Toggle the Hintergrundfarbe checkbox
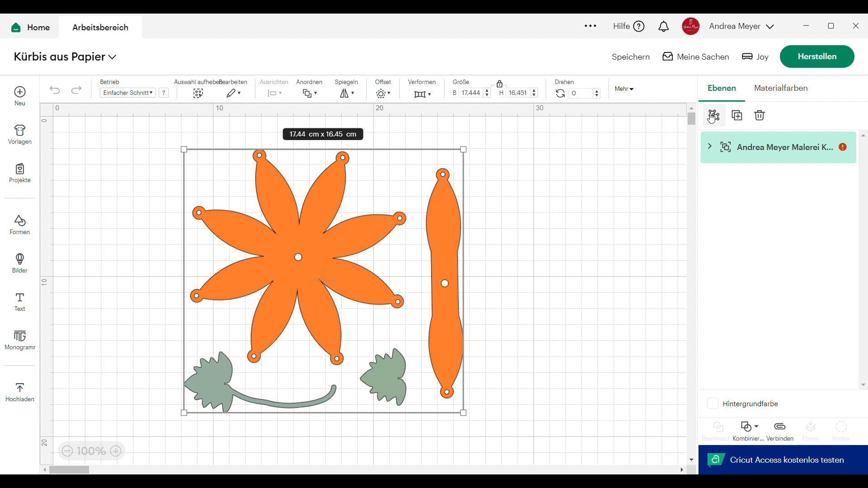 click(x=712, y=404)
